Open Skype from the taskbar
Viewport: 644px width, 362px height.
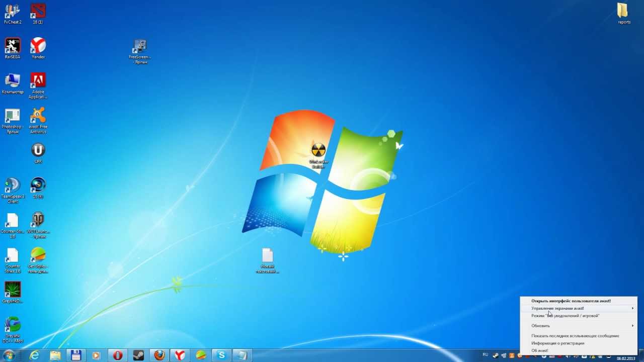(221, 355)
